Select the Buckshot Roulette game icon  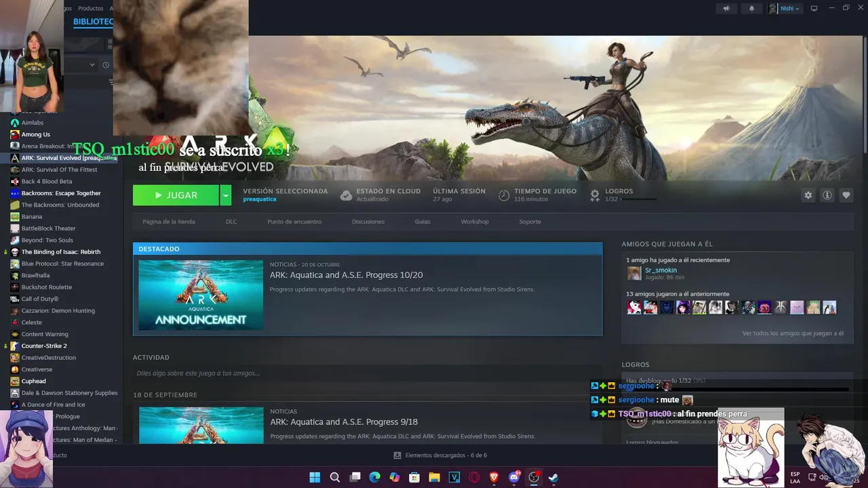[x=15, y=287]
